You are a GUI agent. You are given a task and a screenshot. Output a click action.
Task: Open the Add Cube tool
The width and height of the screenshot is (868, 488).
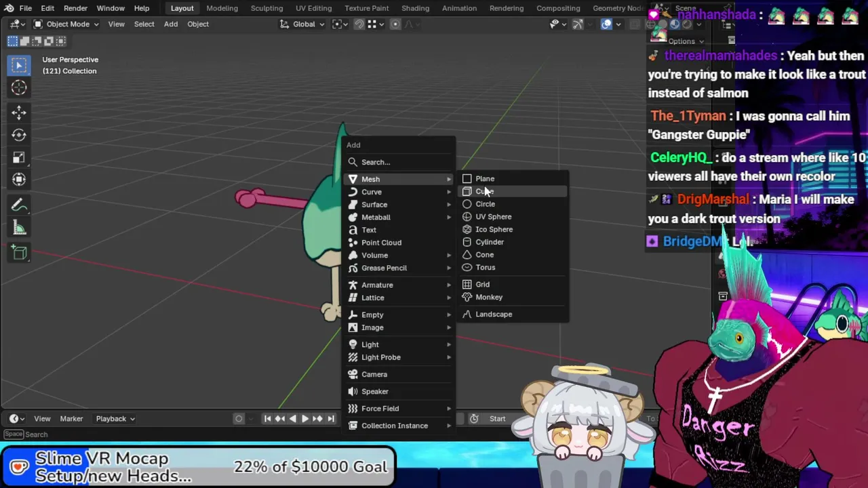19,253
